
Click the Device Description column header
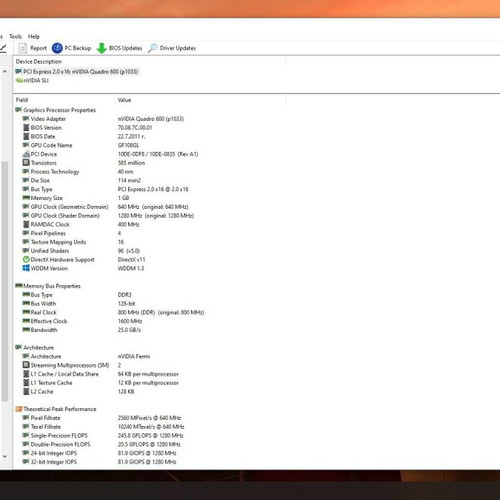click(39, 61)
